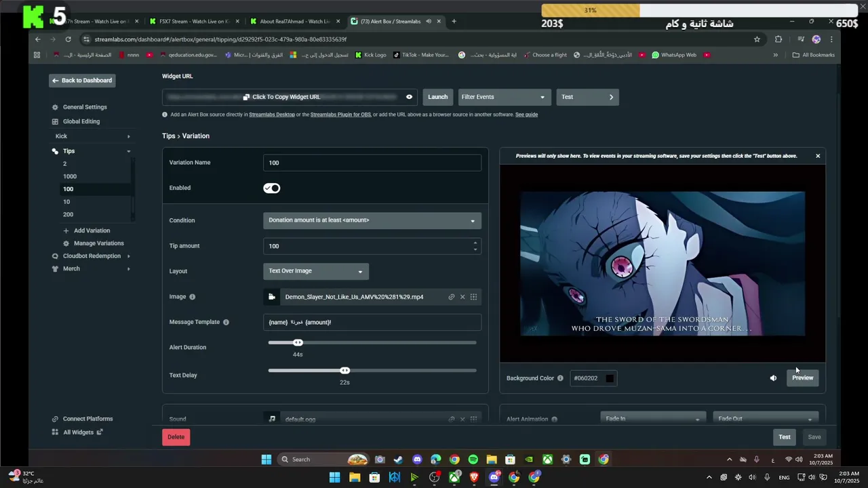
Task: Click the video file icon in Image row
Action: pyautogui.click(x=272, y=297)
